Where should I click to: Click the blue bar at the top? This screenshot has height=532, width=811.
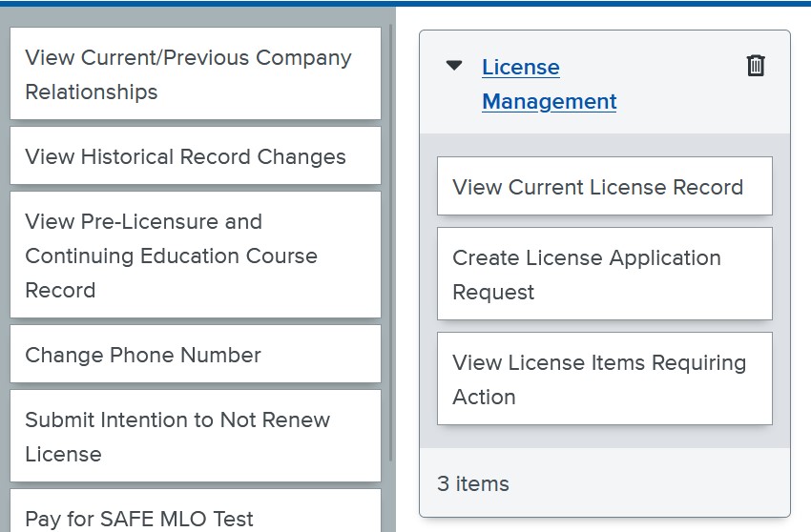[x=405, y=3]
